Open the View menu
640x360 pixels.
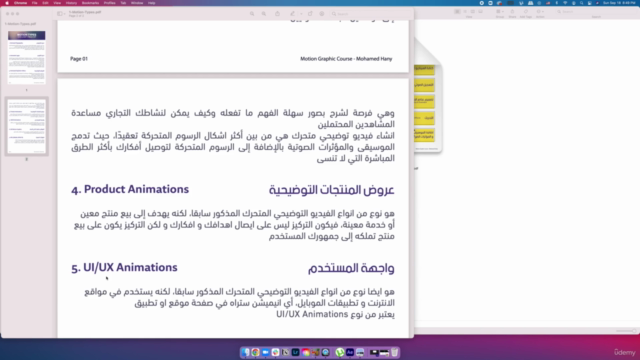coord(57,3)
